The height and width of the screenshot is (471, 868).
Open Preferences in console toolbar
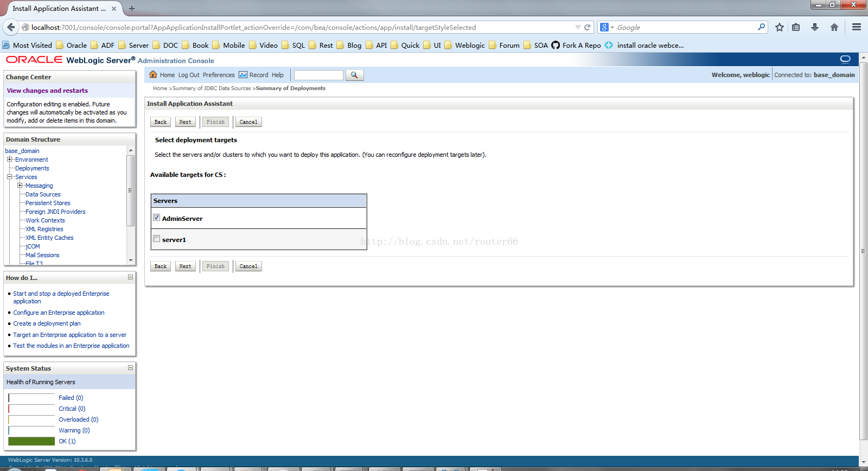click(x=219, y=75)
